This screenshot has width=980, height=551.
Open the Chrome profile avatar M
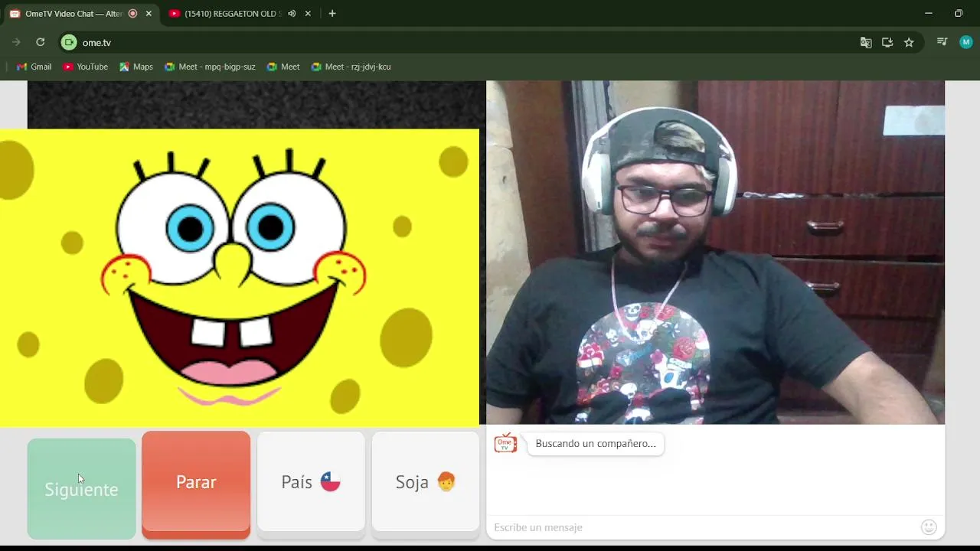(965, 42)
